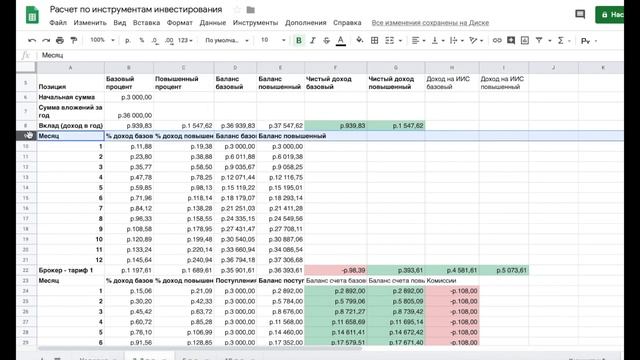Select the Paint format roller icon

pyautogui.click(x=74, y=40)
